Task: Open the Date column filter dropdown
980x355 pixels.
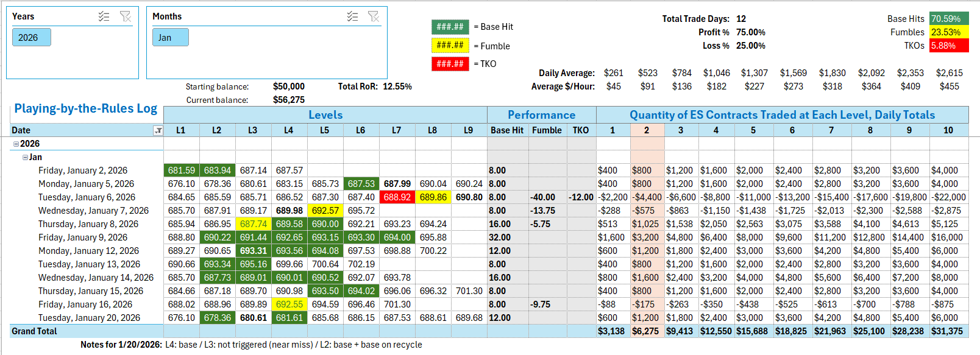Action: point(158,130)
